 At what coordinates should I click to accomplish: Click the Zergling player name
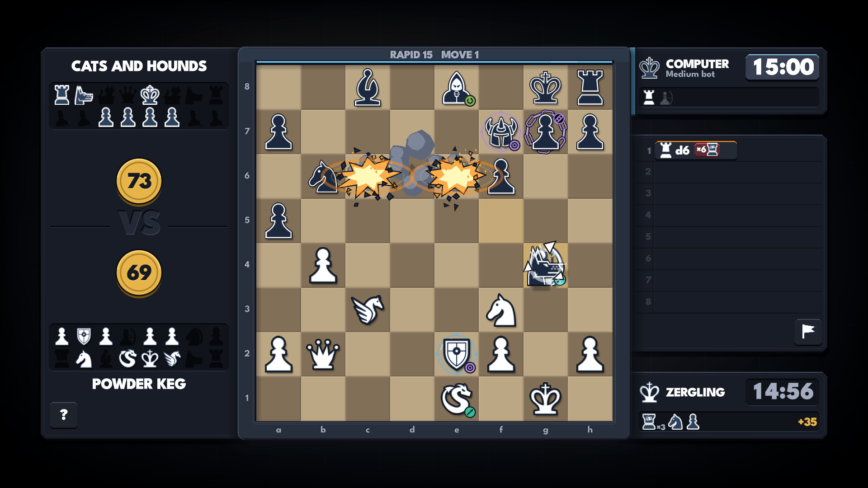[x=695, y=392]
